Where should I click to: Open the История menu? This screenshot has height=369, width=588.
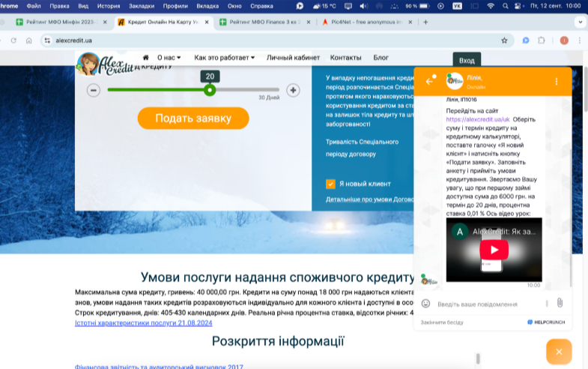(x=109, y=6)
